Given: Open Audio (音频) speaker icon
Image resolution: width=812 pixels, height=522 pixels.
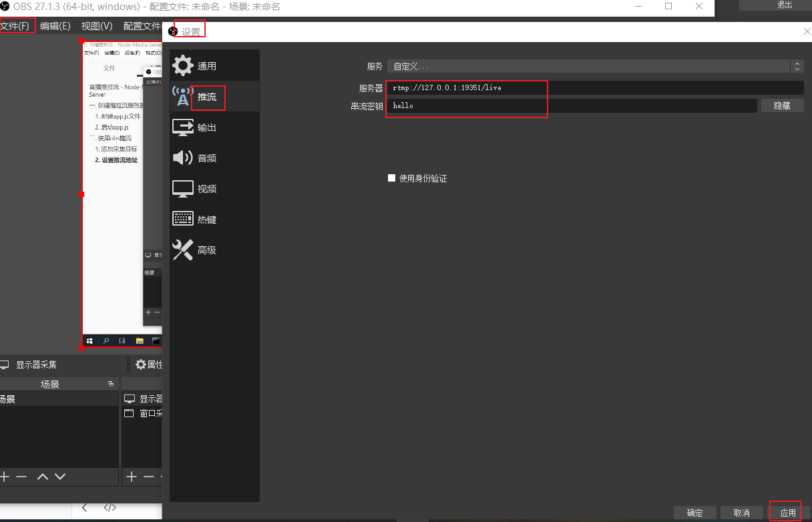Looking at the screenshot, I should click(x=183, y=158).
